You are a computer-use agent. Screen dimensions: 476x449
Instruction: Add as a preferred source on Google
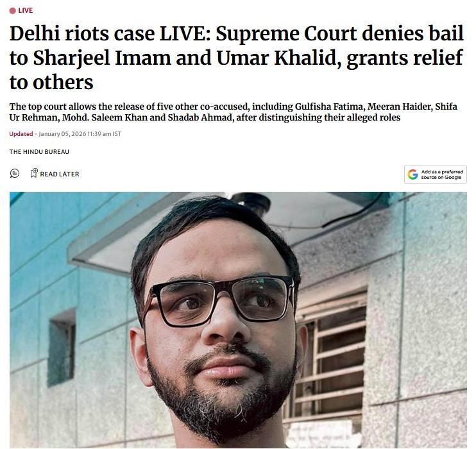click(436, 174)
